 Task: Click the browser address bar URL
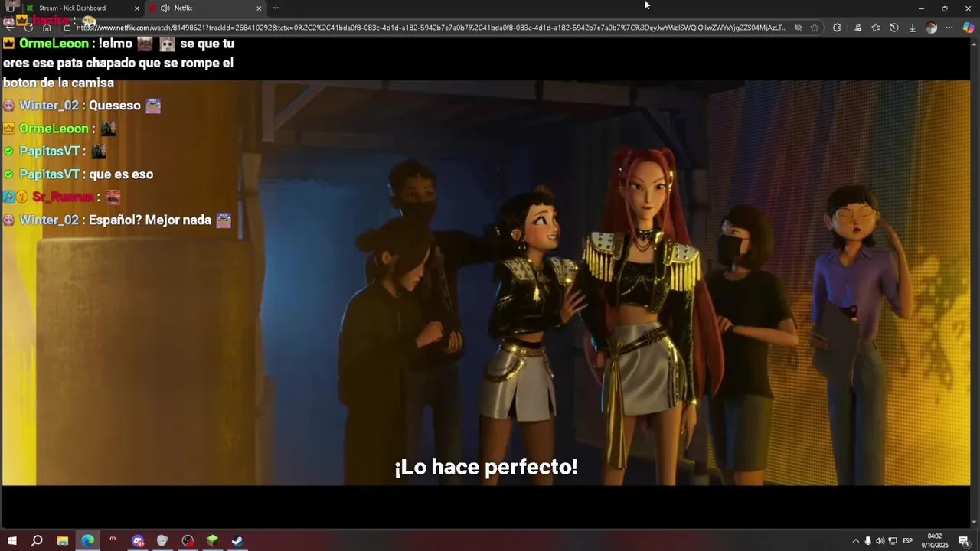click(x=431, y=28)
